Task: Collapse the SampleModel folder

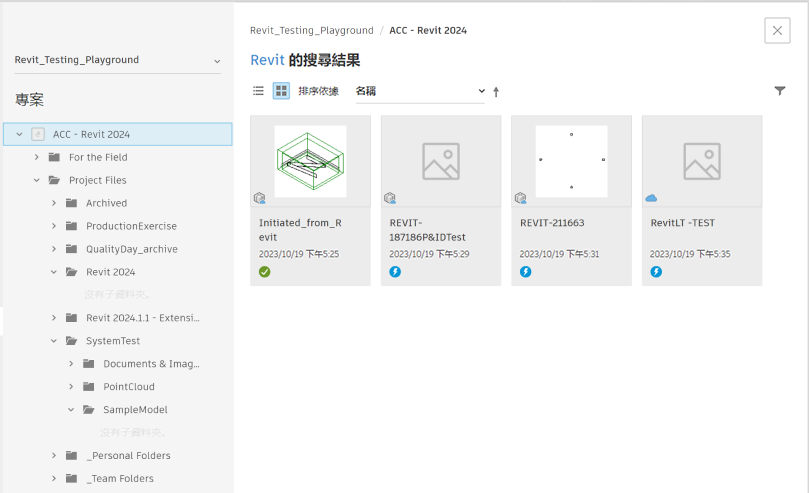Action: tap(71, 409)
